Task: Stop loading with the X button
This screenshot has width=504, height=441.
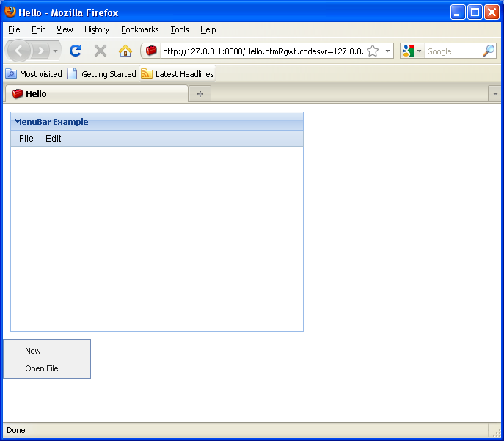Action: 101,51
